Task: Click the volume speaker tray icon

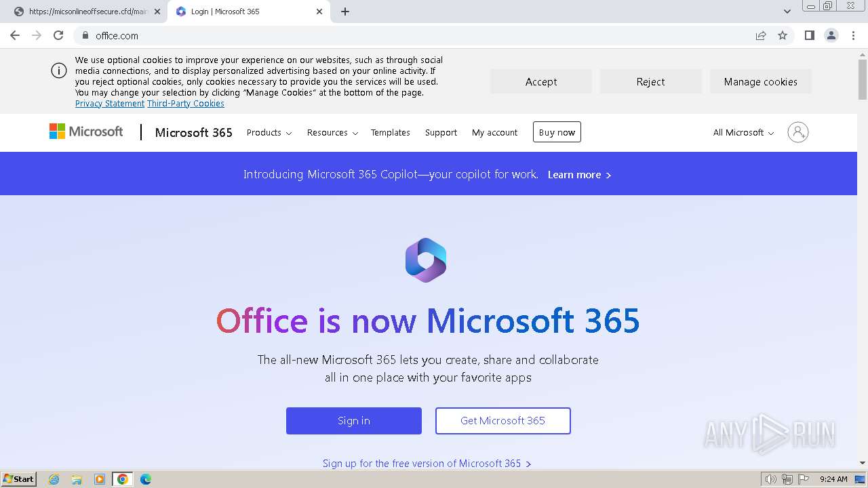Action: tap(771, 479)
